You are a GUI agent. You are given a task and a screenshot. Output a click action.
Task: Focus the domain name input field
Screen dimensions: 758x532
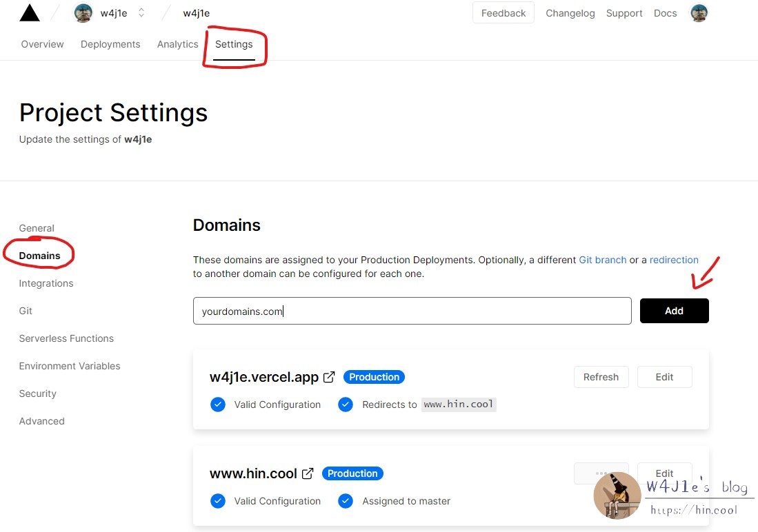click(x=412, y=311)
